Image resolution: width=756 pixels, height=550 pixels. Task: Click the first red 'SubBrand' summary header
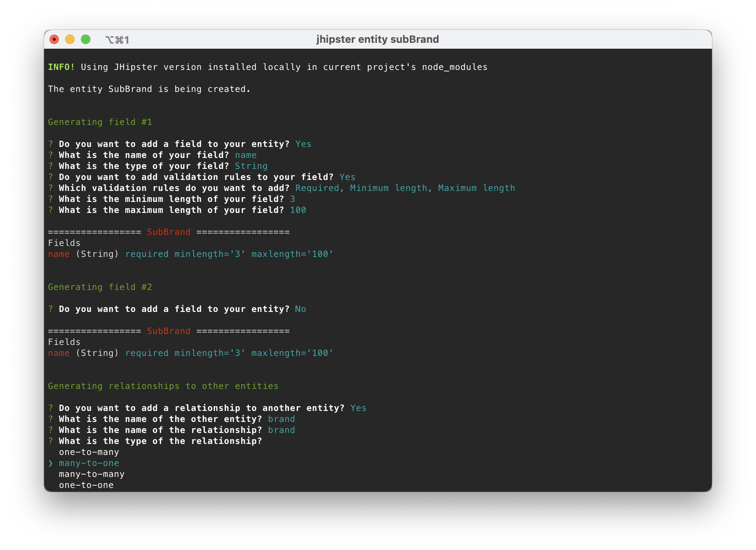169,232
